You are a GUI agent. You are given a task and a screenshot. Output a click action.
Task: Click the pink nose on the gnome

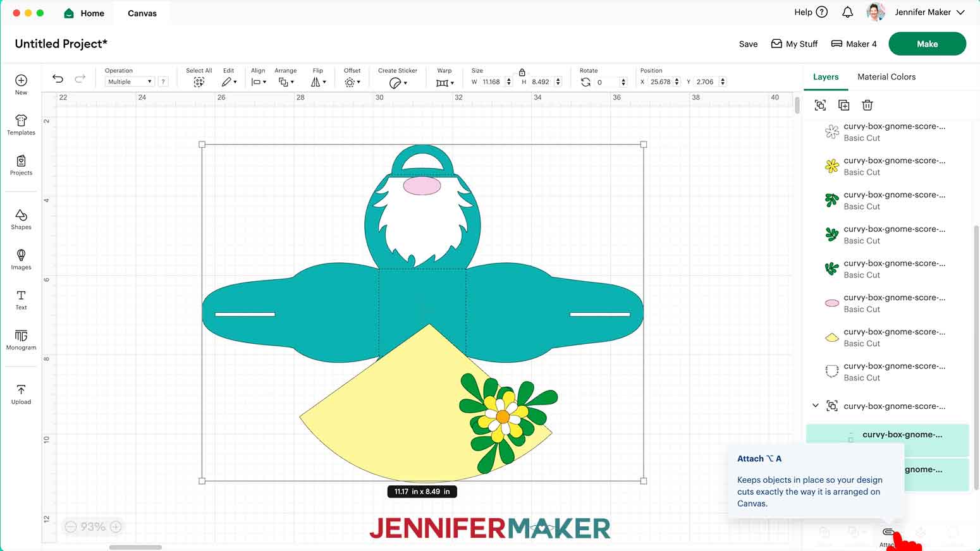coord(422,186)
